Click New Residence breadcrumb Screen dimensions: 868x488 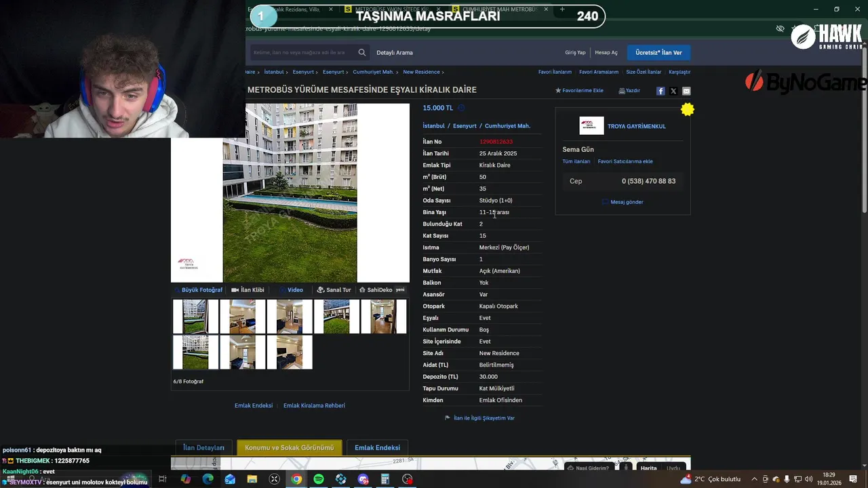[421, 72]
